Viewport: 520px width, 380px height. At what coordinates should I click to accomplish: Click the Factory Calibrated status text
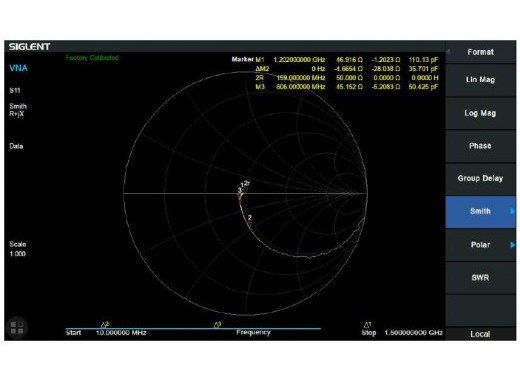coord(92,58)
